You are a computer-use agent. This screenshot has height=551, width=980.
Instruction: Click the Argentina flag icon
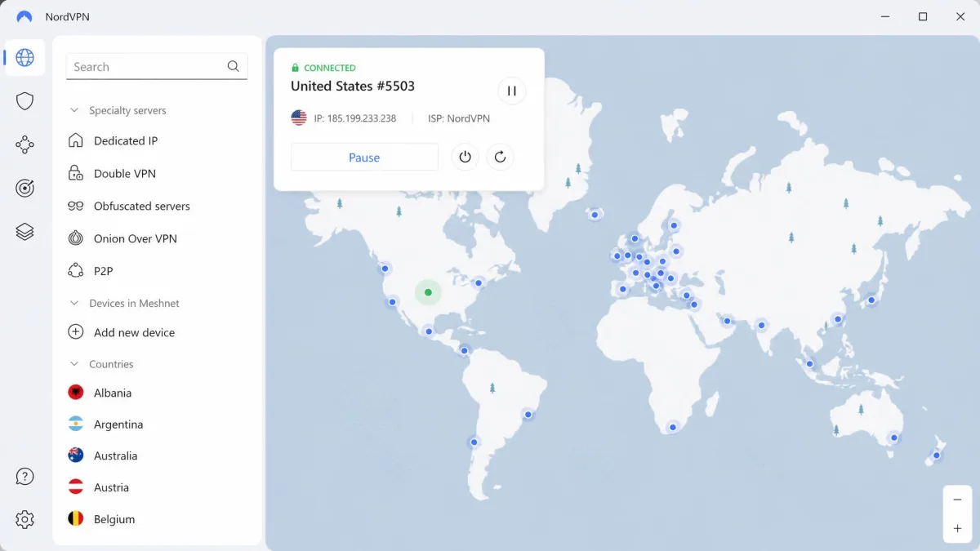pos(76,424)
